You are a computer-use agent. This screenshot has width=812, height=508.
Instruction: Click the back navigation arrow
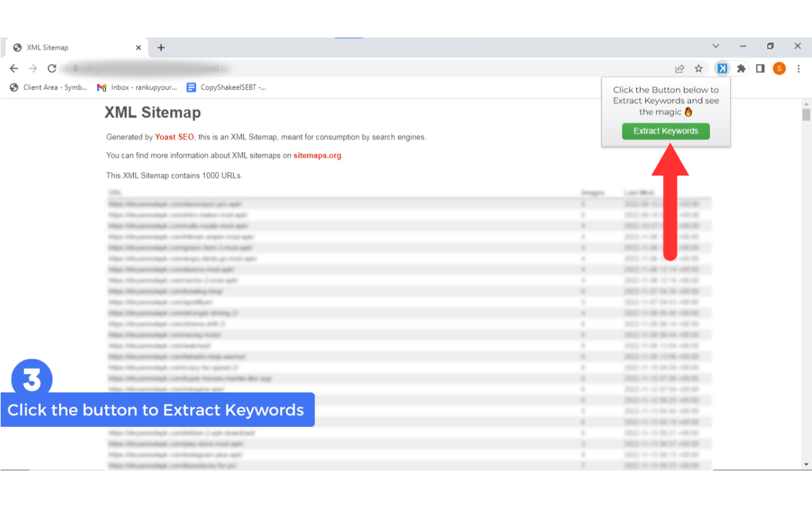(x=14, y=68)
